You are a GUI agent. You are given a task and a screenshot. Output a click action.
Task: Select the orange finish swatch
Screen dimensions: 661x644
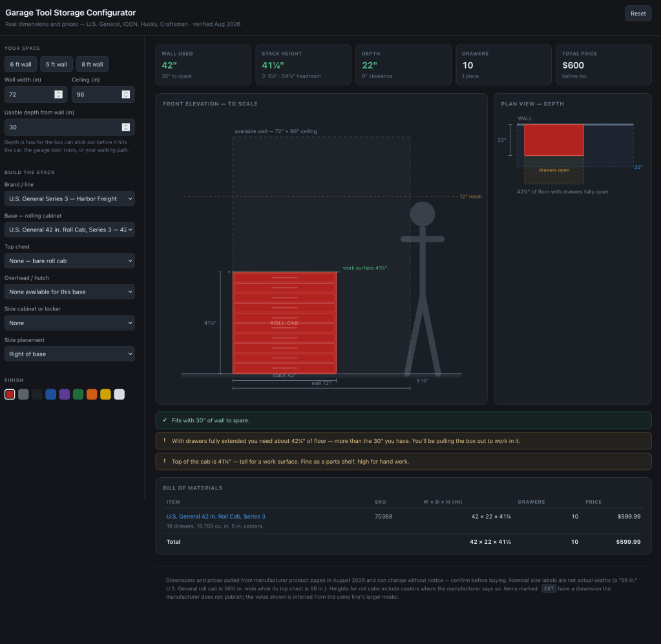pyautogui.click(x=92, y=394)
